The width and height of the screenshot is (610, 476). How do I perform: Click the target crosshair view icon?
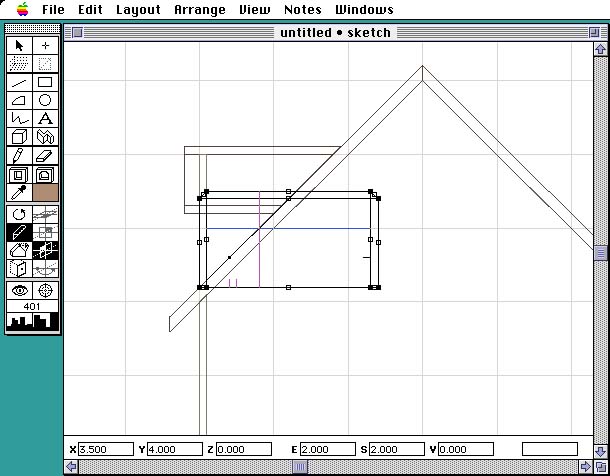[45, 290]
